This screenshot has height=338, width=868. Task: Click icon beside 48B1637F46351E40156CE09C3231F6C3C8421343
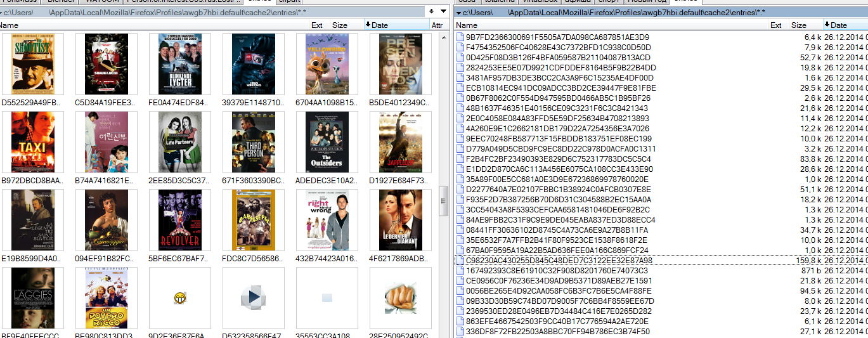[460, 108]
